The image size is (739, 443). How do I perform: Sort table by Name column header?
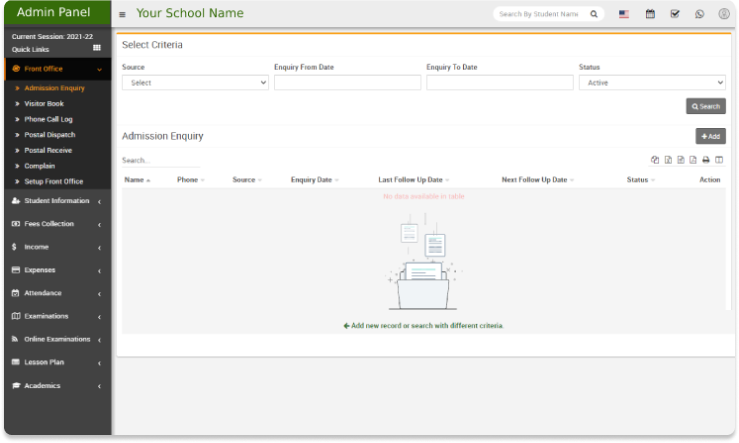(x=135, y=180)
